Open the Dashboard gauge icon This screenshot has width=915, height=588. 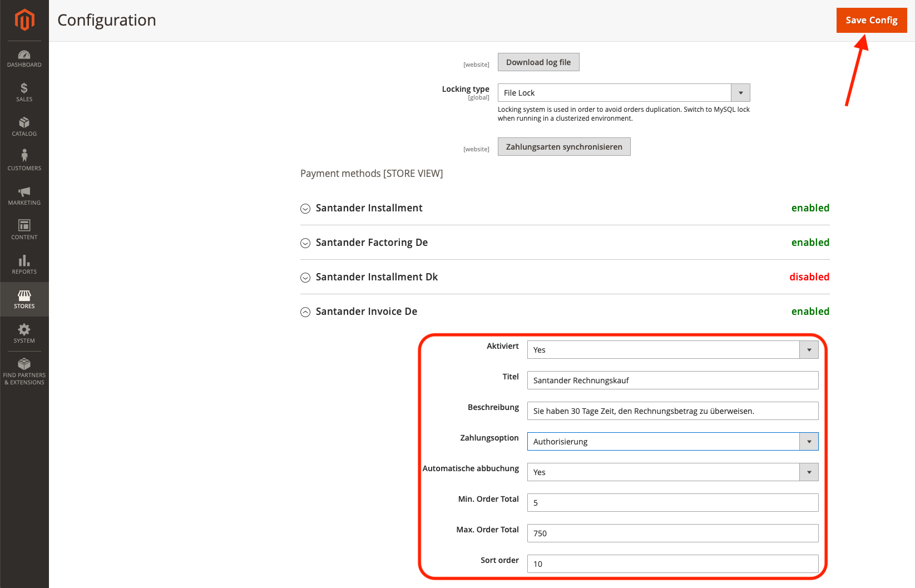[24, 55]
